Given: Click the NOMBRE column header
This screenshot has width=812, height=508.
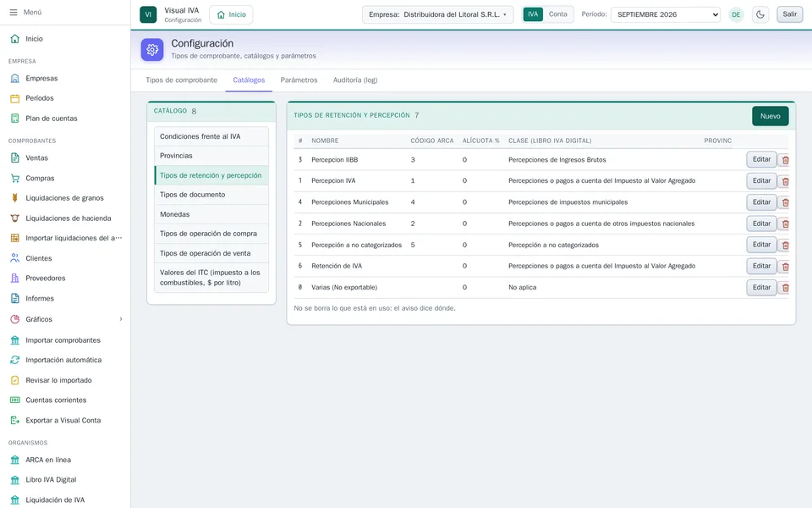Looking at the screenshot, I should point(325,141).
